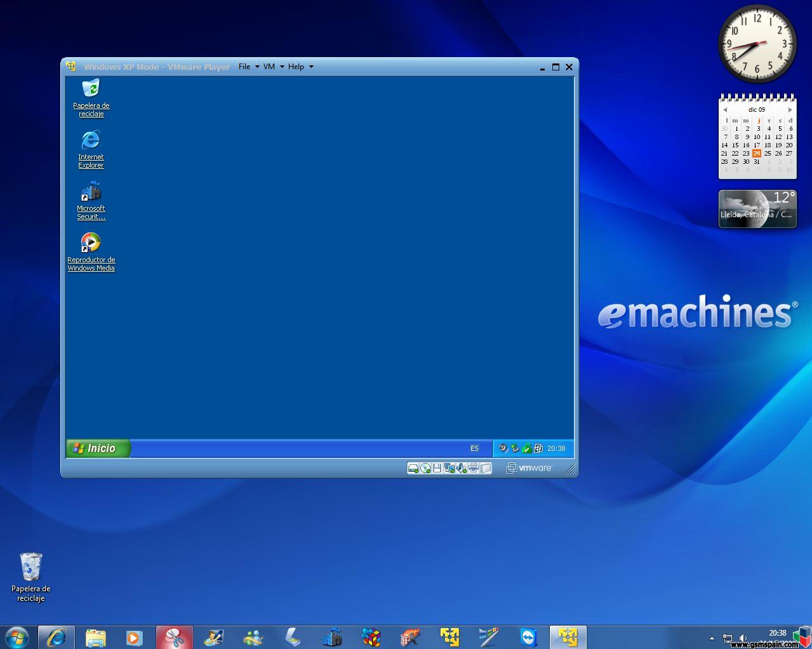Click the safely remove hardware XP tray icon
812x649 pixels.
coord(515,448)
